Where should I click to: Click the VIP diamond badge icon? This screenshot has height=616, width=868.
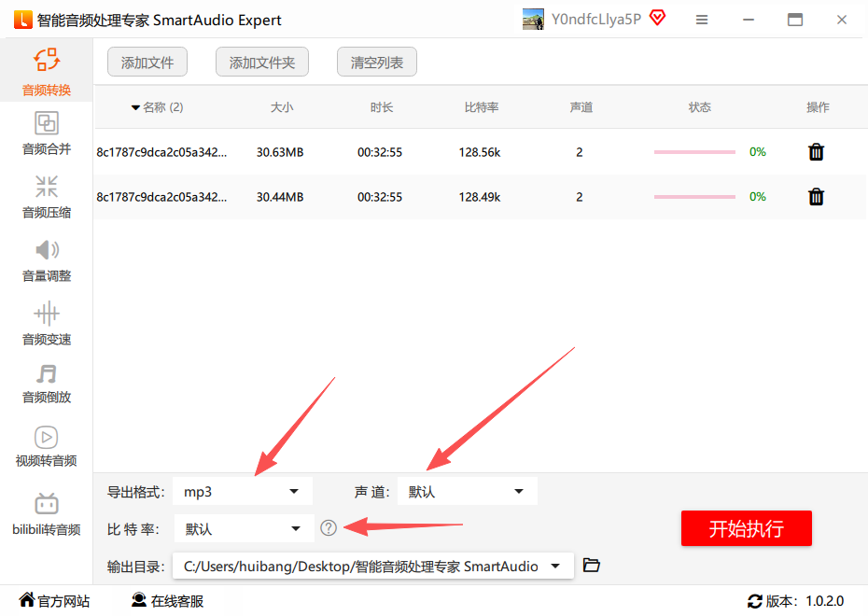pyautogui.click(x=657, y=19)
